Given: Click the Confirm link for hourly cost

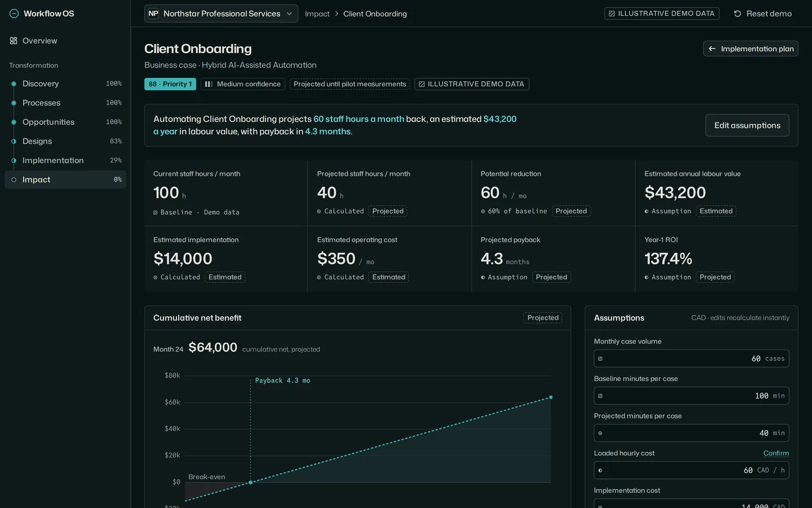Looking at the screenshot, I should pyautogui.click(x=776, y=453).
